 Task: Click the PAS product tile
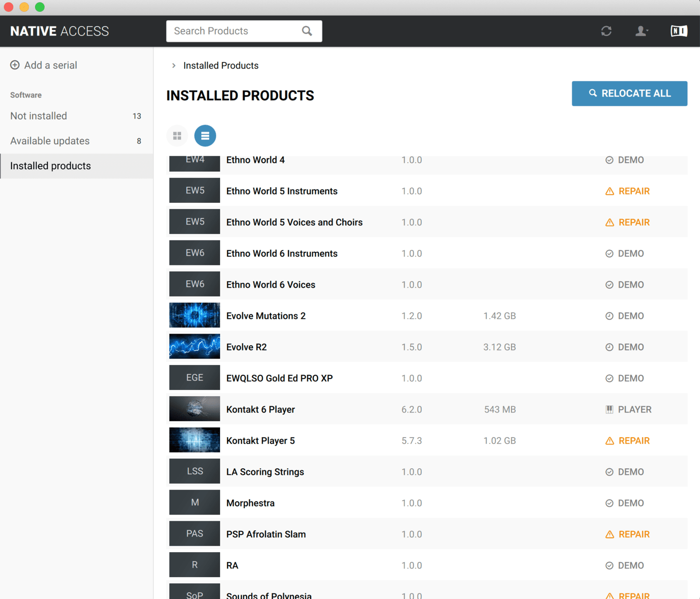(x=195, y=533)
